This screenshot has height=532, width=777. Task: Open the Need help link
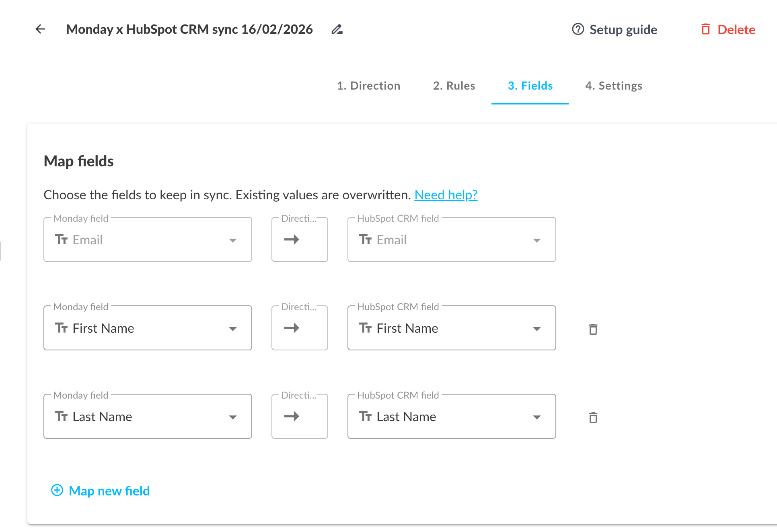click(x=446, y=194)
